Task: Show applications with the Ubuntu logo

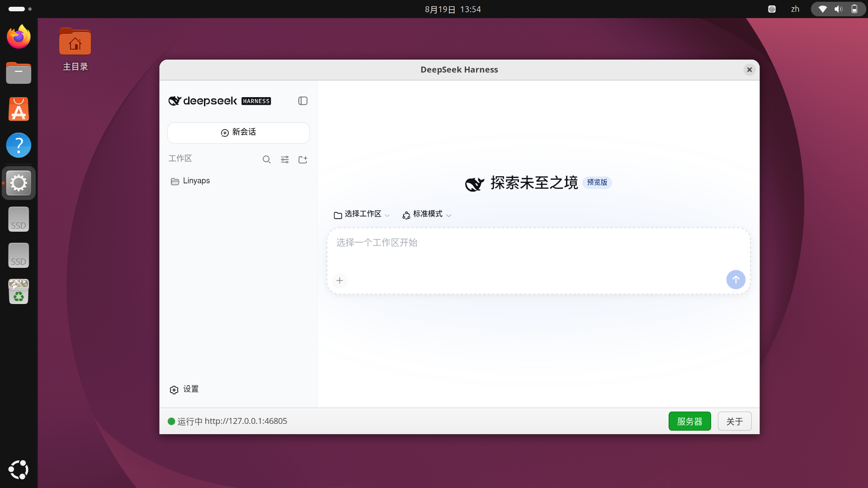Action: point(19,469)
